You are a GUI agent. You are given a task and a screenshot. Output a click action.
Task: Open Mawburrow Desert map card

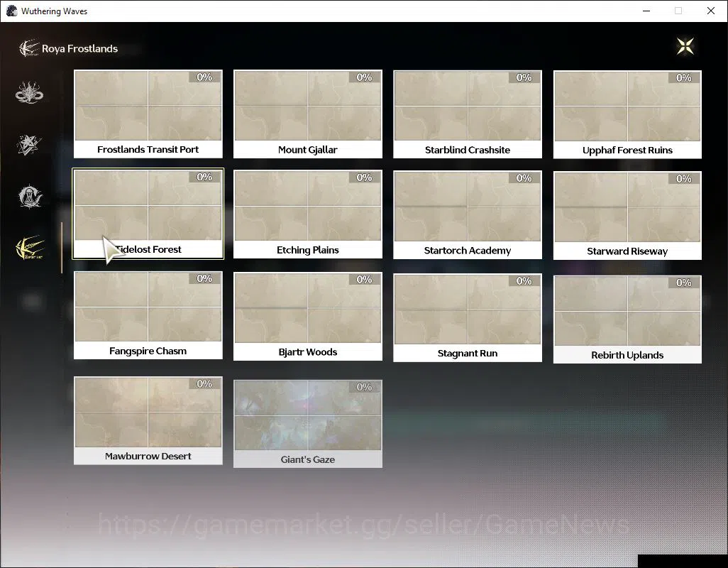148,420
